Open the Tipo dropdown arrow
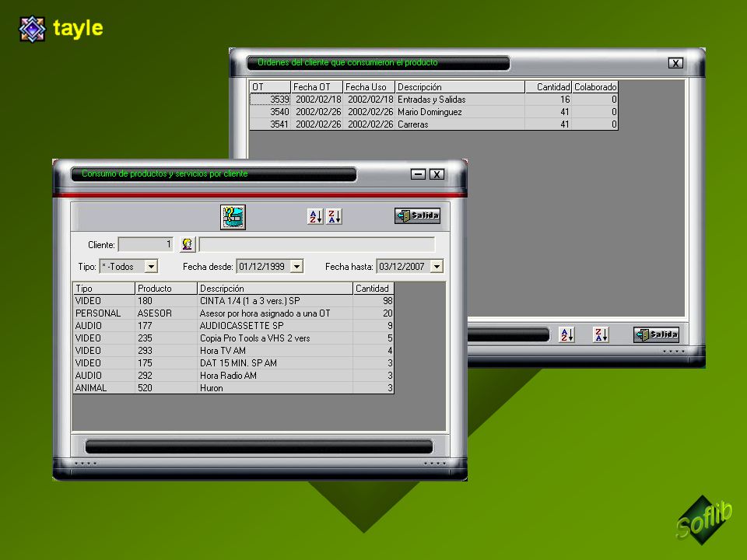The width and height of the screenshot is (747, 560). tap(151, 267)
